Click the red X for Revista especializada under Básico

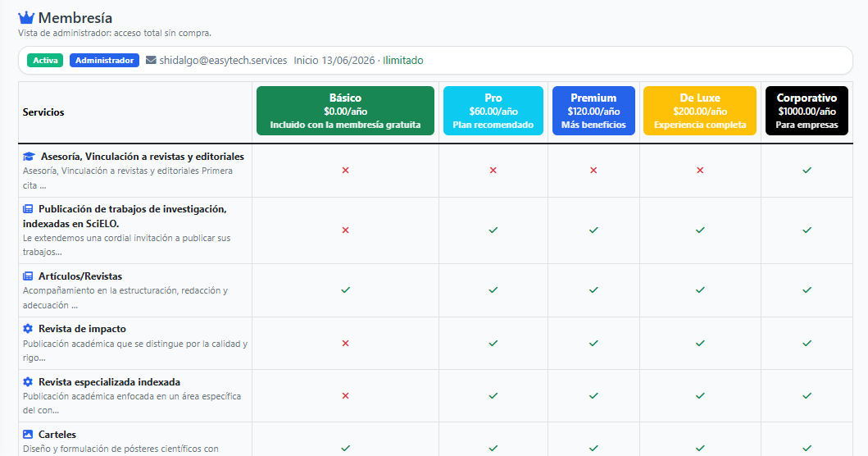coord(345,395)
